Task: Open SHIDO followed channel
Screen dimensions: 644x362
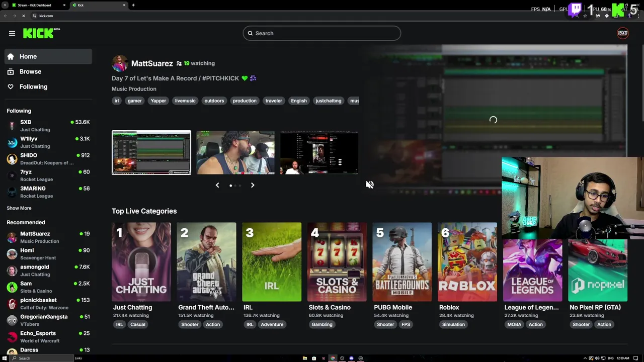Action: [48, 159]
